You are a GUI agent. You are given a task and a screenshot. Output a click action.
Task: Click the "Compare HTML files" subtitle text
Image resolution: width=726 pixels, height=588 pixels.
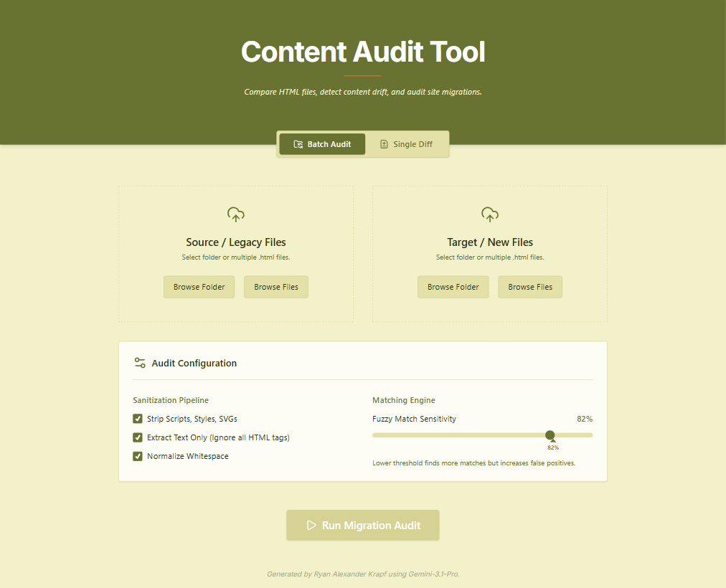click(x=363, y=92)
